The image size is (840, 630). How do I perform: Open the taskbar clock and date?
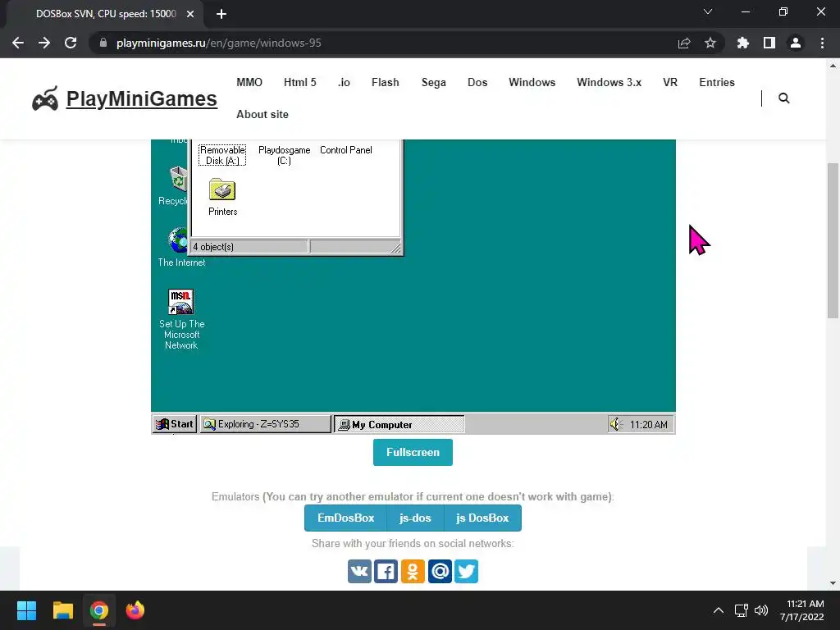point(802,610)
